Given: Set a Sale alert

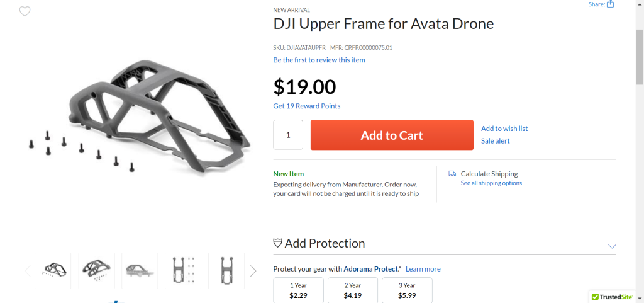Looking at the screenshot, I should (496, 141).
